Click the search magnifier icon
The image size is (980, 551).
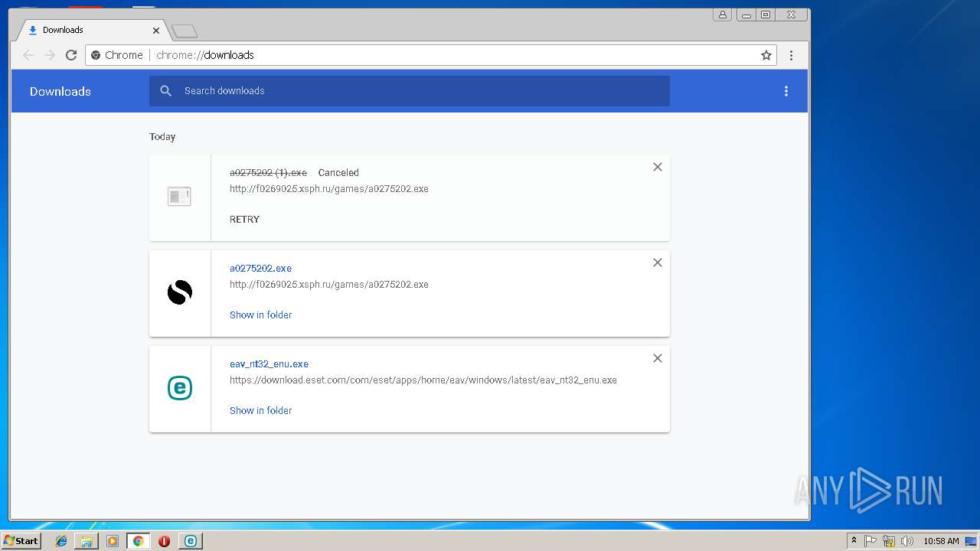coord(165,91)
